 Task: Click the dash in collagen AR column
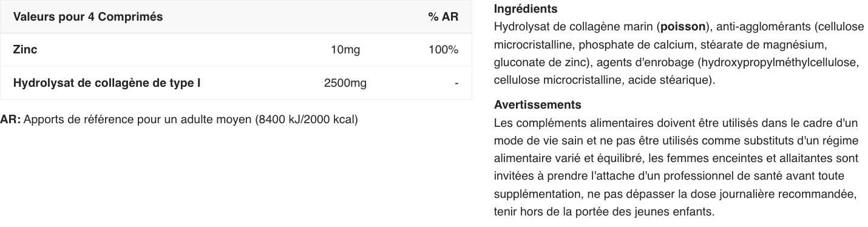tap(456, 83)
